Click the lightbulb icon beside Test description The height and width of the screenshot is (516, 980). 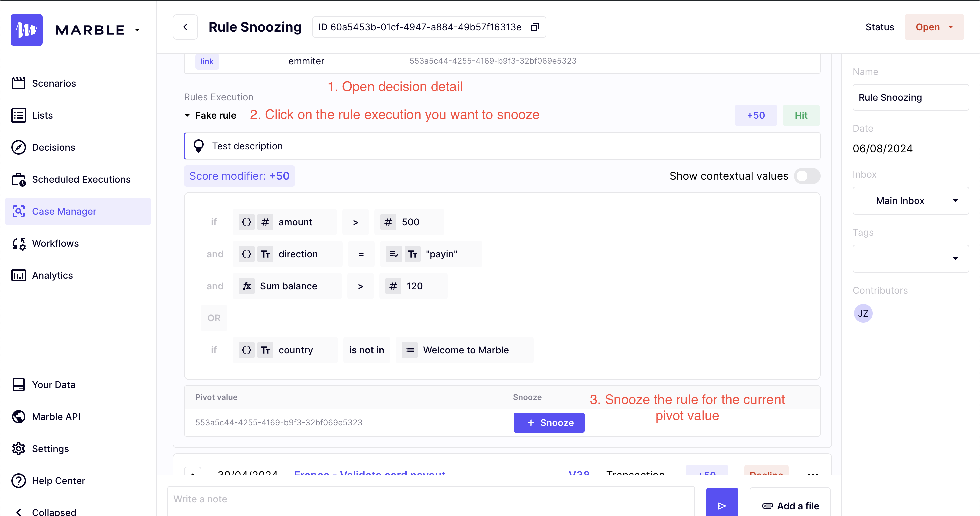click(x=199, y=146)
